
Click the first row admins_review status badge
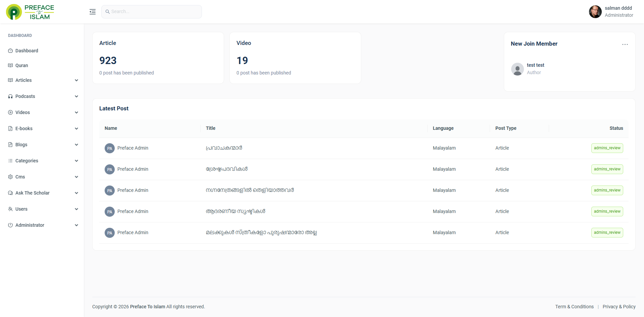coord(607,148)
